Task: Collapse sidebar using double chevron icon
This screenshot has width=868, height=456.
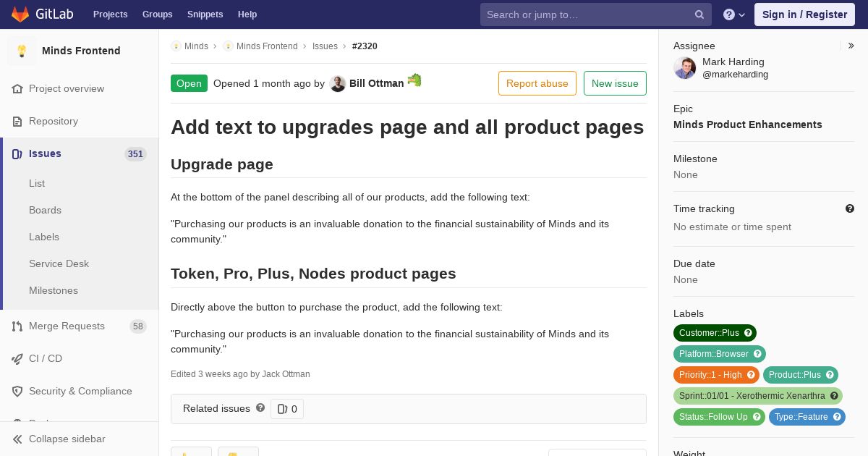Action: pos(18,439)
